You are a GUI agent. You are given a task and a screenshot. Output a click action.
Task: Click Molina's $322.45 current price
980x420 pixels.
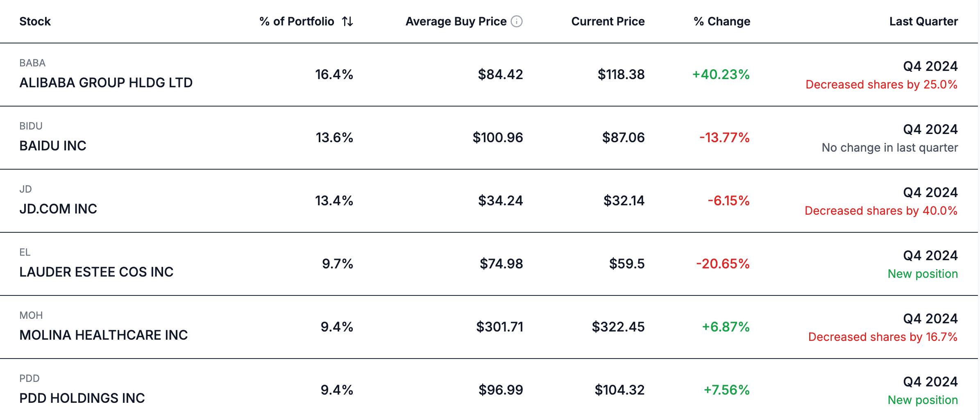(x=618, y=327)
